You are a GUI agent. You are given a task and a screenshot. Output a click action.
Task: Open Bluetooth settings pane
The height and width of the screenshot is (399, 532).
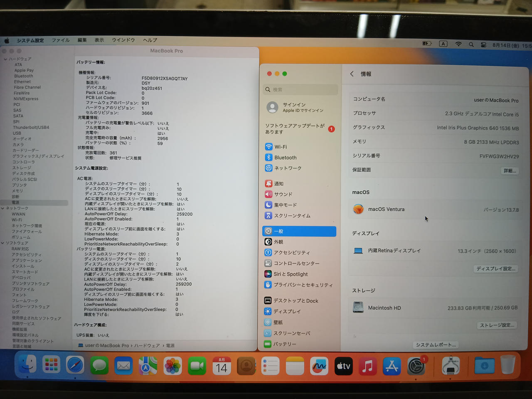pos(299,158)
